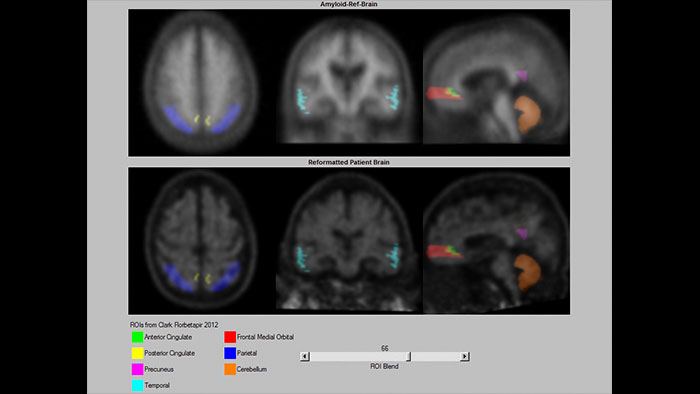Click the yellow Posterior Cingulate color swatch
700x394 pixels.
(138, 353)
